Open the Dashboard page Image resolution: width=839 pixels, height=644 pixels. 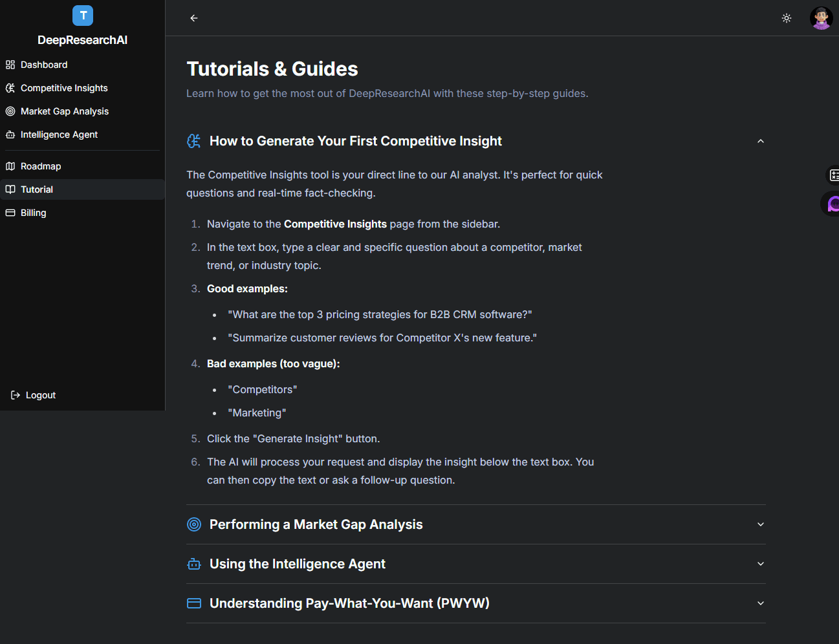click(44, 65)
